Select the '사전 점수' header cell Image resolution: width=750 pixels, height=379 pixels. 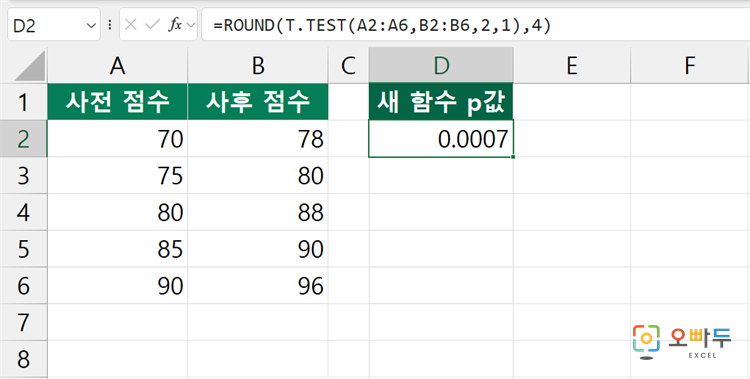tap(117, 102)
